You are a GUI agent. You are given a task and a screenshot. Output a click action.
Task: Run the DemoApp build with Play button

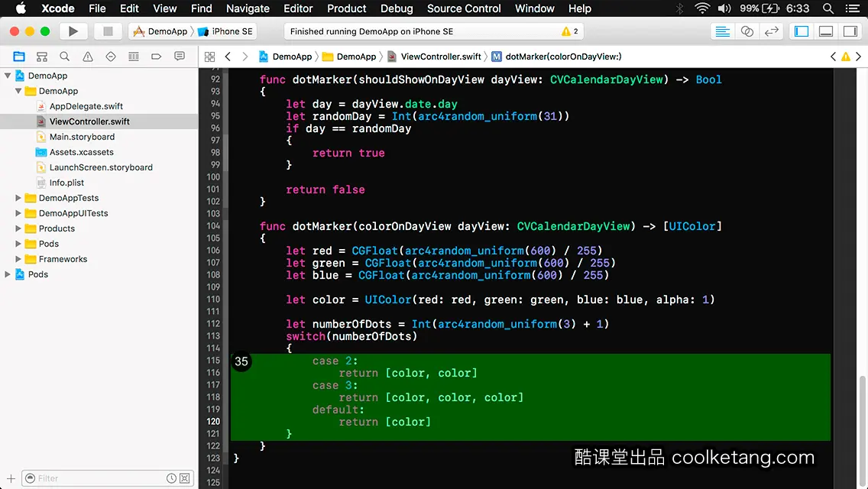click(73, 31)
